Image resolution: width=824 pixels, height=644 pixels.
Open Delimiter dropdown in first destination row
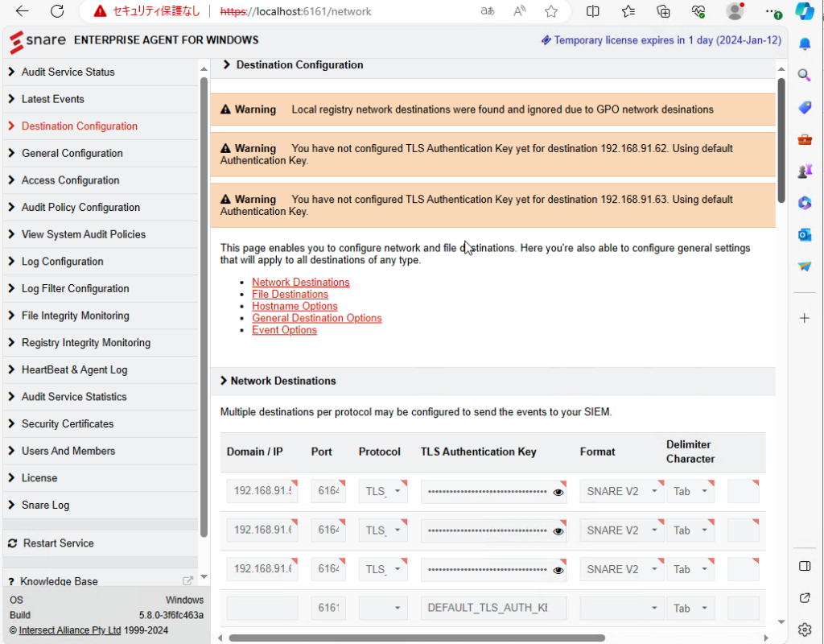(x=690, y=492)
